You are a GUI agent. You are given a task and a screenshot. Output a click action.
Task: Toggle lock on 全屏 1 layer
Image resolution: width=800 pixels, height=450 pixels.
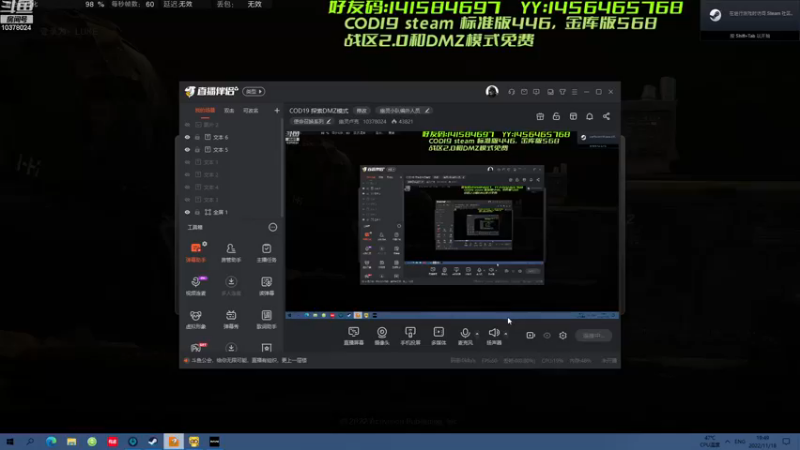(x=197, y=212)
